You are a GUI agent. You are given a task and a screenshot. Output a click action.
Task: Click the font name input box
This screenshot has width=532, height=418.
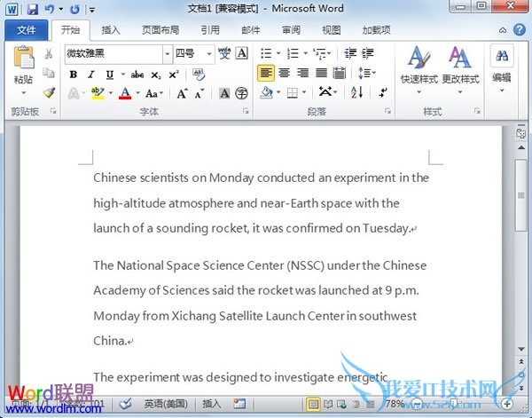coord(113,53)
